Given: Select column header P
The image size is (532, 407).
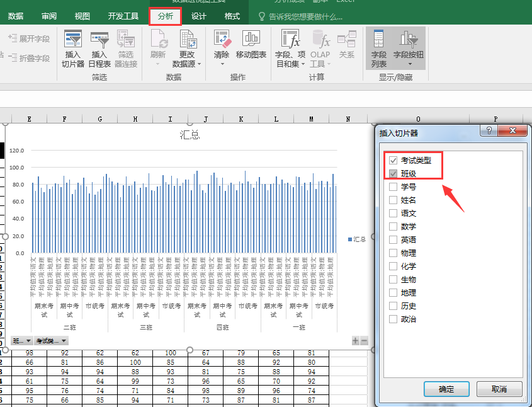Looking at the screenshot, I should point(495,119).
